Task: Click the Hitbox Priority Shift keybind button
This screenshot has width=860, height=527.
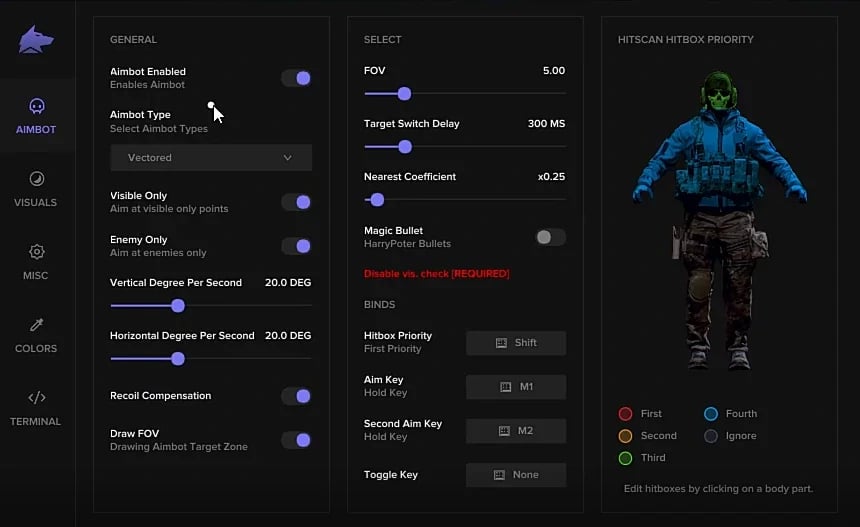Action: point(516,343)
